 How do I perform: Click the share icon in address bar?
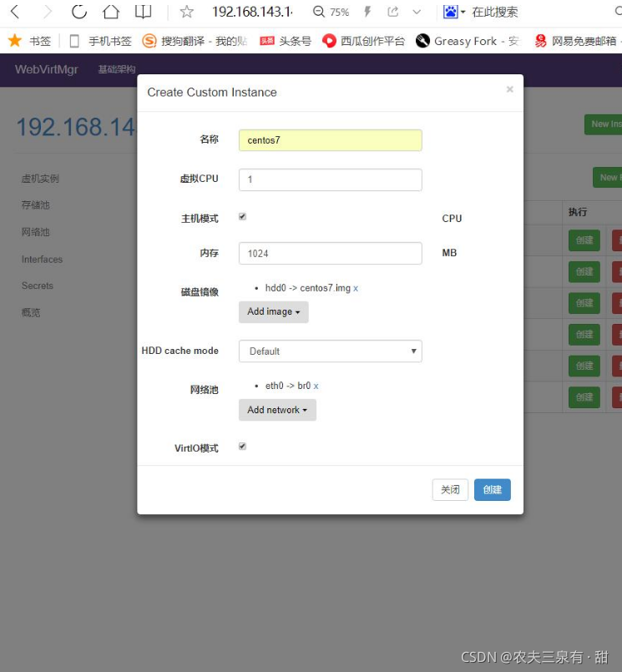tap(392, 12)
